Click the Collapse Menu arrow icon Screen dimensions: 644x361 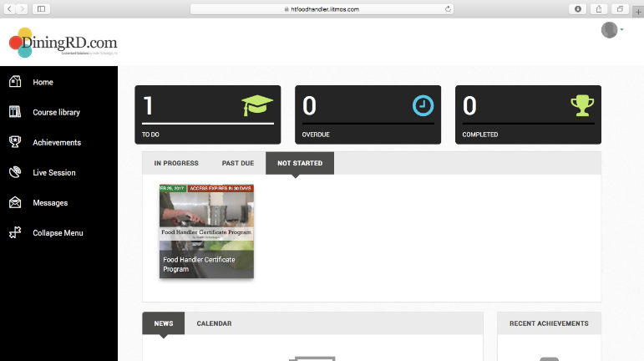tap(15, 232)
